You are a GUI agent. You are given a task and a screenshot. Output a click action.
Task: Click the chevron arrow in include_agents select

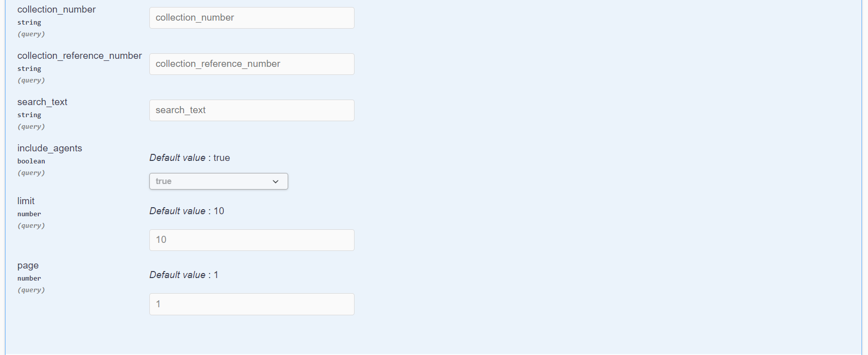[276, 182]
